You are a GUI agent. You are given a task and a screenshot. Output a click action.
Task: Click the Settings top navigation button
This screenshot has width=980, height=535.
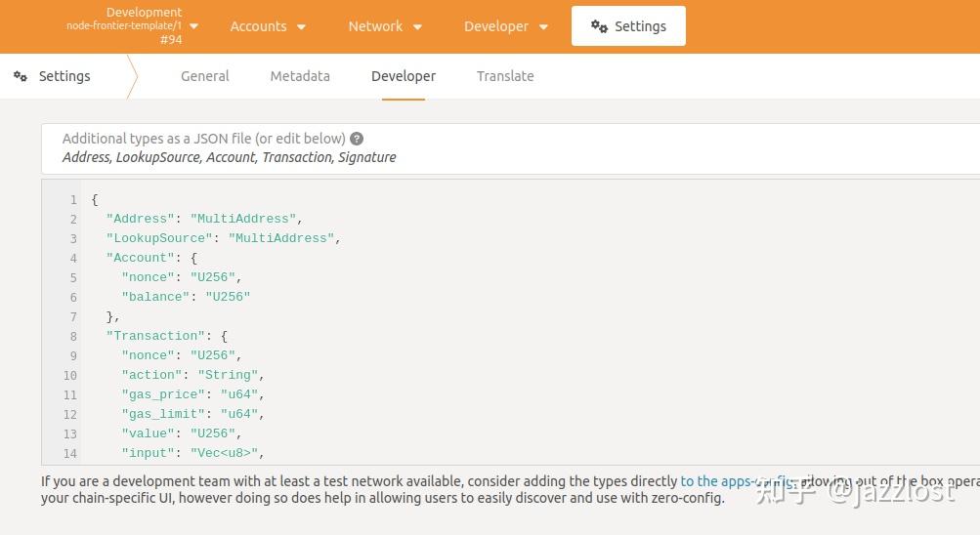point(628,26)
